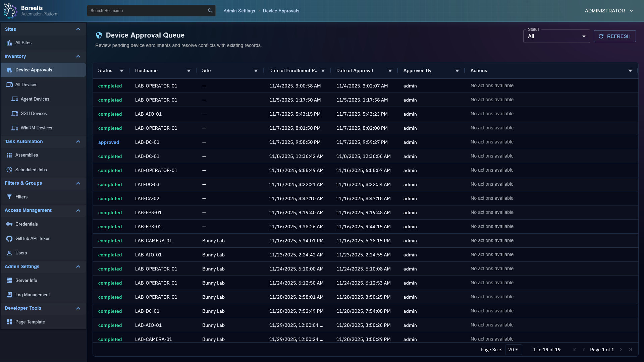Open Date of Approval filter icon
Viewport: 644px width, 362px height.
tap(390, 70)
